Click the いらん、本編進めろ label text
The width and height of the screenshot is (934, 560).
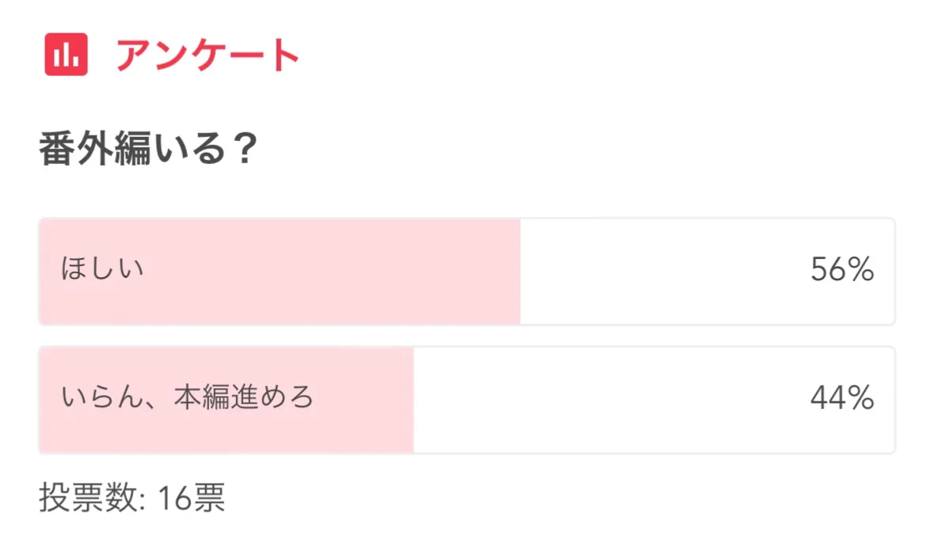(187, 398)
